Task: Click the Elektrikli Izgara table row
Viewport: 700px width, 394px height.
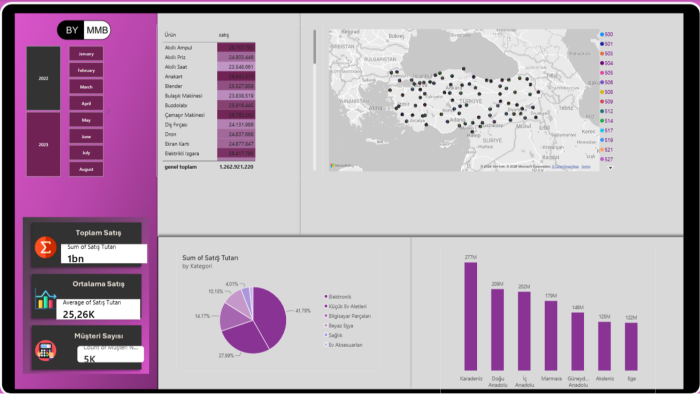Action: pyautogui.click(x=209, y=153)
